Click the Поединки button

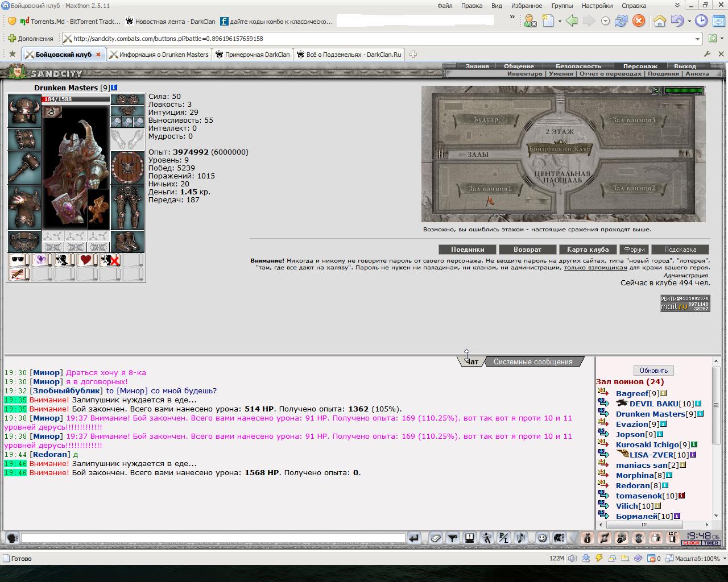point(468,250)
